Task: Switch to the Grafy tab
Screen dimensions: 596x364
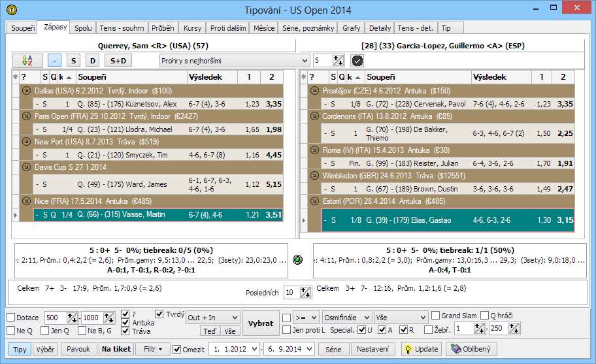Action: [351, 28]
